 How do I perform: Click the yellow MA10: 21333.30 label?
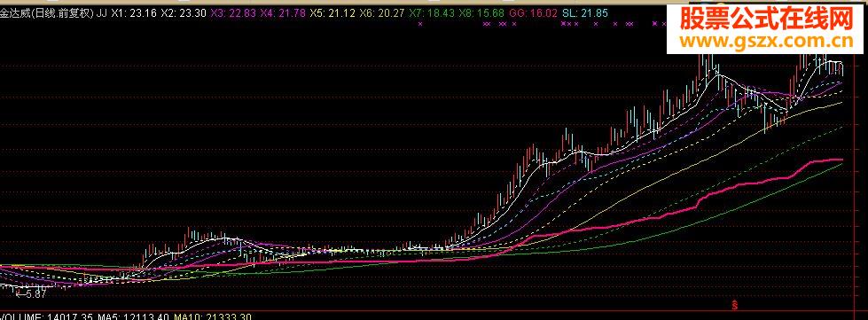click(x=213, y=316)
